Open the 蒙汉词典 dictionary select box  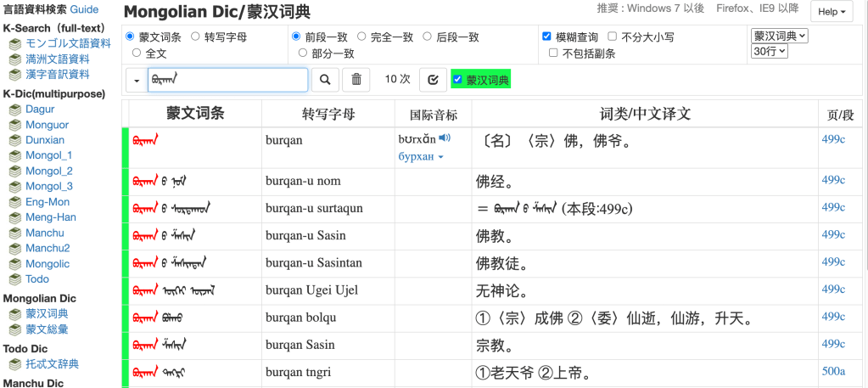click(x=779, y=36)
